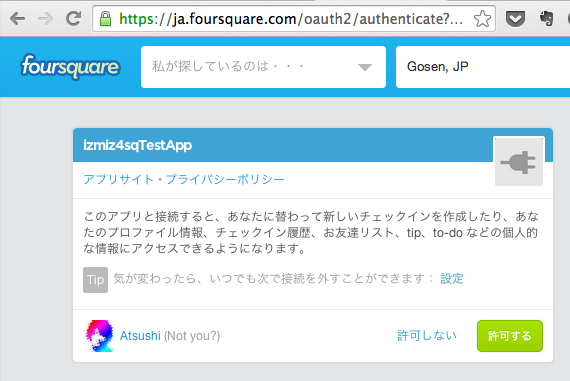Click the (Not you?) link
Viewport: 570px width, 381px height.
point(192,336)
